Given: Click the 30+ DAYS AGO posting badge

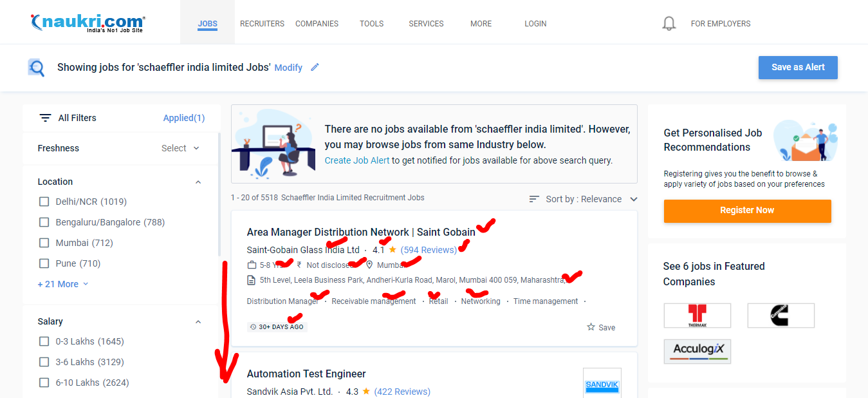Looking at the screenshot, I should click(x=277, y=327).
